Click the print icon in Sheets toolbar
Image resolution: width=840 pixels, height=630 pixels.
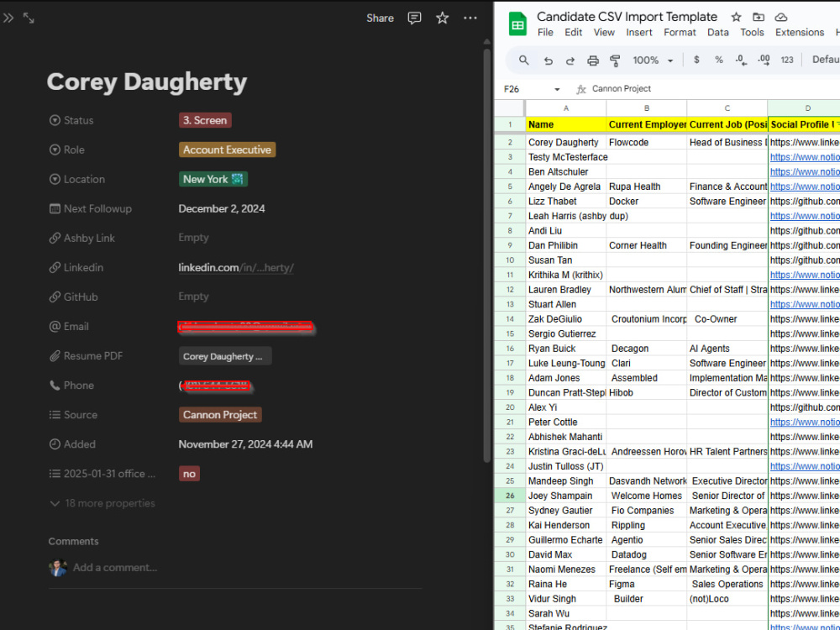click(592, 60)
